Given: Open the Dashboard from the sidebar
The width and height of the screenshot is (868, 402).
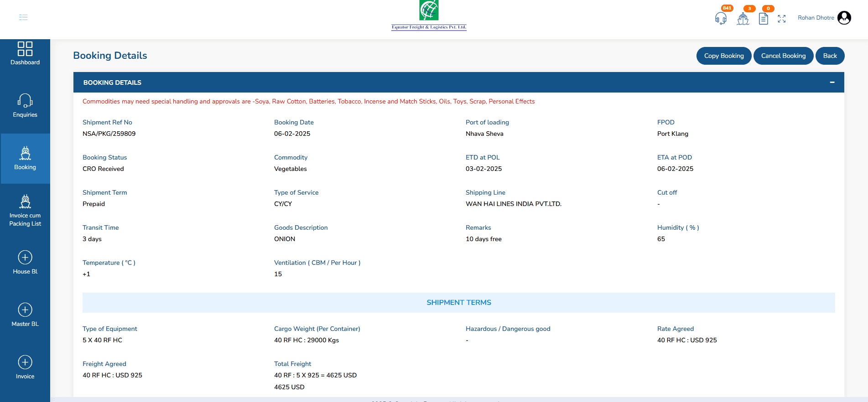Looking at the screenshot, I should pyautogui.click(x=25, y=54).
